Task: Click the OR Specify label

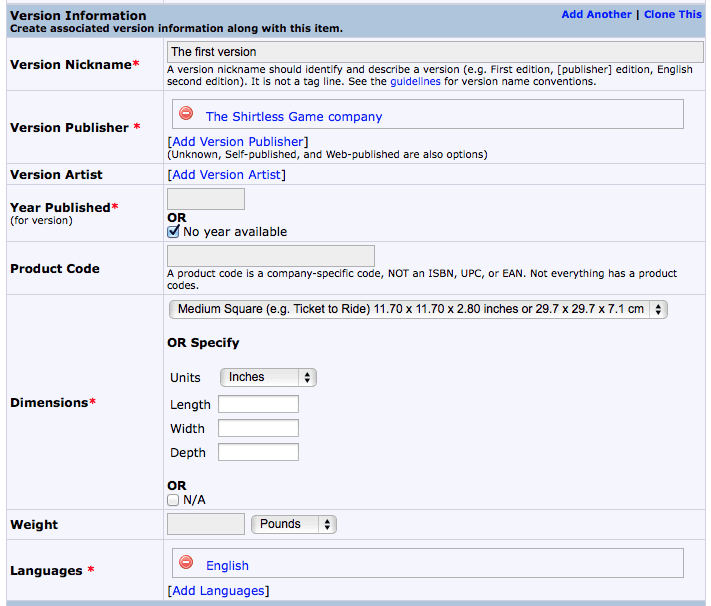Action: (x=203, y=343)
